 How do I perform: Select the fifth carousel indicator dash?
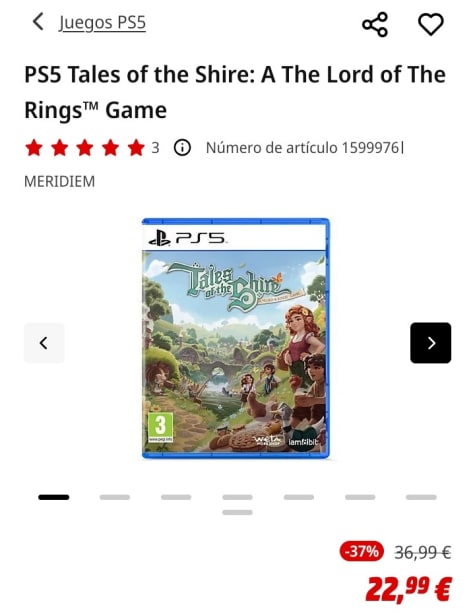pyautogui.click(x=299, y=497)
